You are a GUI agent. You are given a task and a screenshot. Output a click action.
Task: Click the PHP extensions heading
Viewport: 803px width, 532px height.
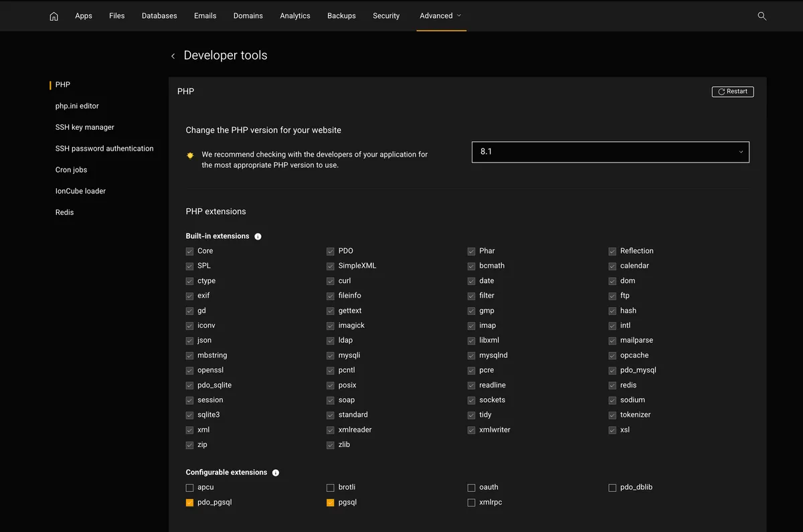tap(215, 211)
